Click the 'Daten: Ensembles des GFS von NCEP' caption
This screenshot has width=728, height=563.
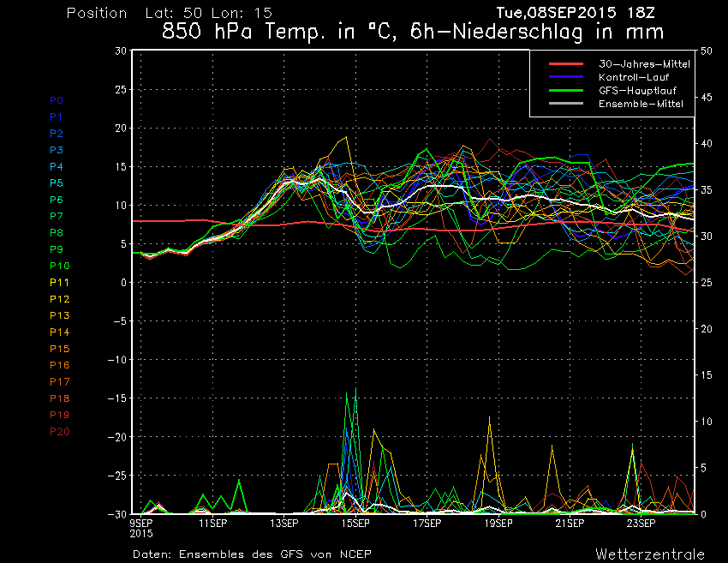point(252,554)
